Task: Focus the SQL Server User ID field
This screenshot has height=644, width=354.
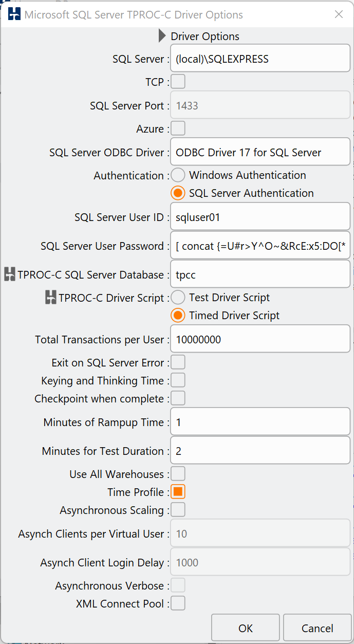Action: coord(260,217)
